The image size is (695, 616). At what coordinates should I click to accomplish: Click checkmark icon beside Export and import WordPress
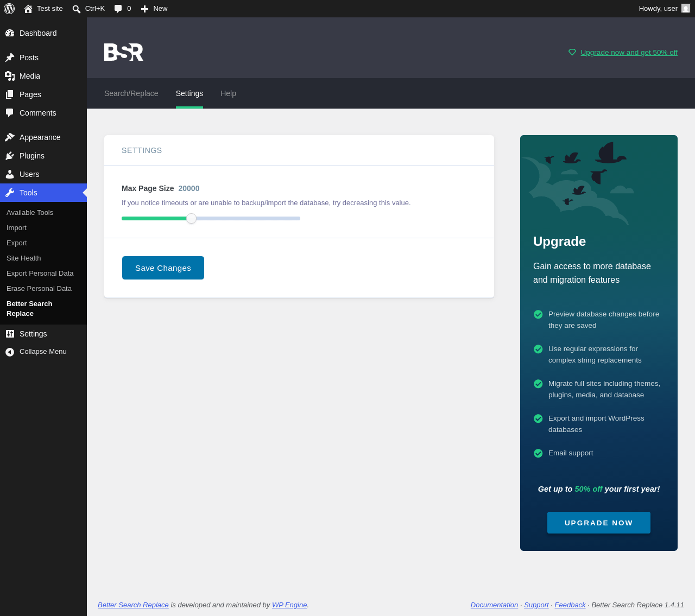point(538,418)
